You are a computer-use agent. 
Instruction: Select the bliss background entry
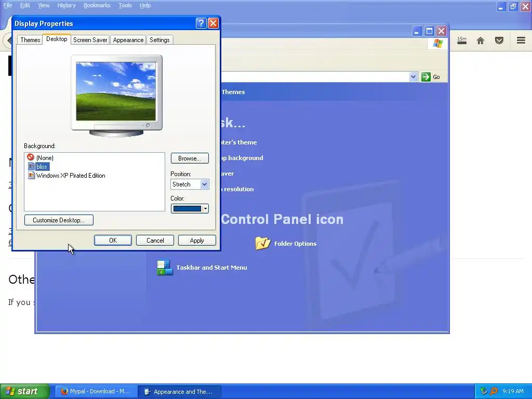click(42, 167)
